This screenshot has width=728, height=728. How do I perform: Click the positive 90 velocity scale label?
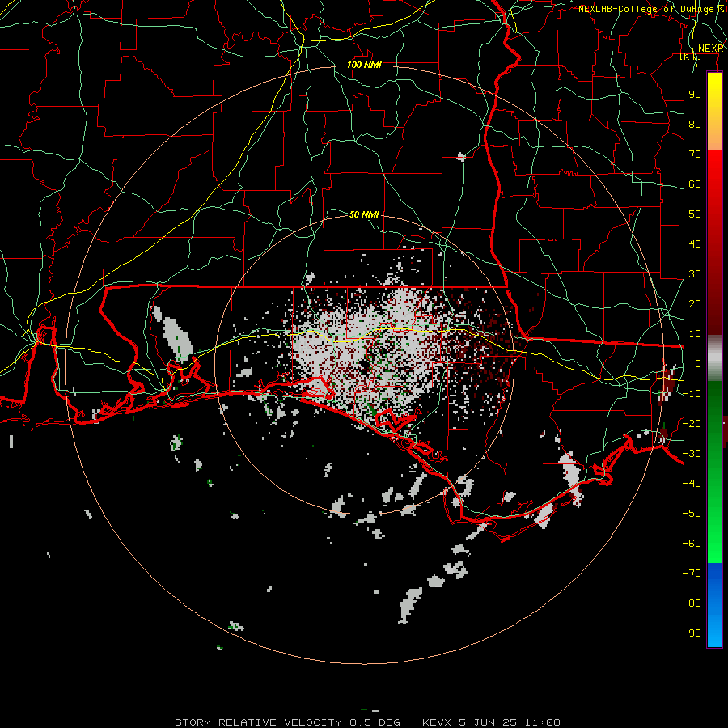[x=695, y=95]
